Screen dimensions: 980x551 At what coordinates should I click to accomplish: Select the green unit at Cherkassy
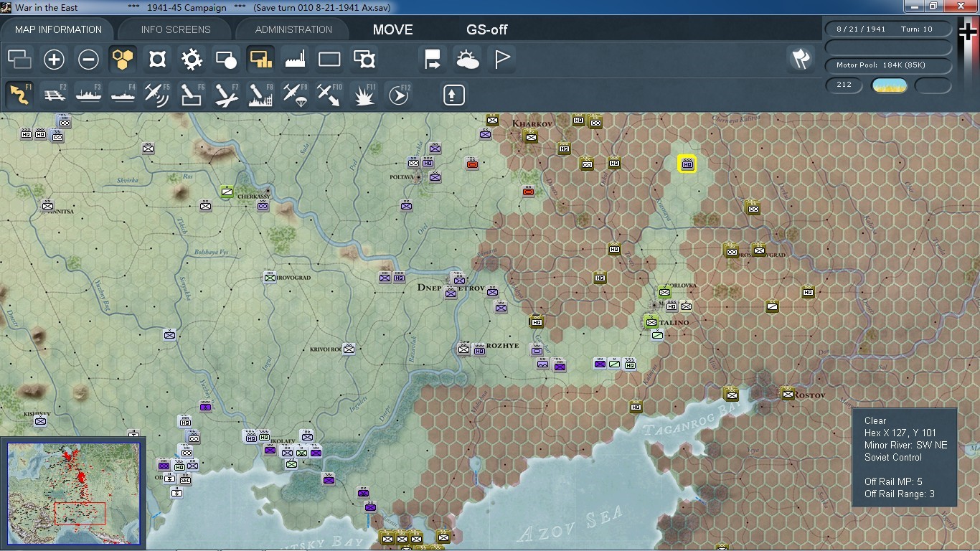(x=227, y=191)
